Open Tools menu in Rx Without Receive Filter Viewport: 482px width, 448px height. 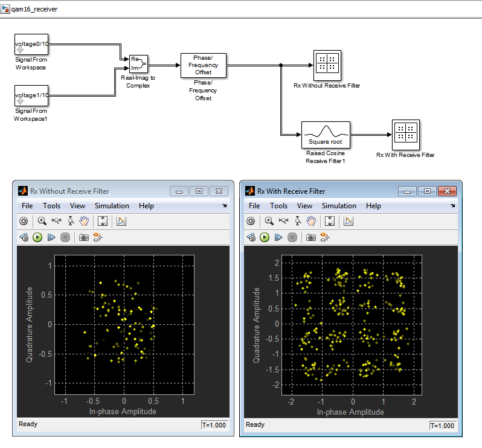pos(51,206)
